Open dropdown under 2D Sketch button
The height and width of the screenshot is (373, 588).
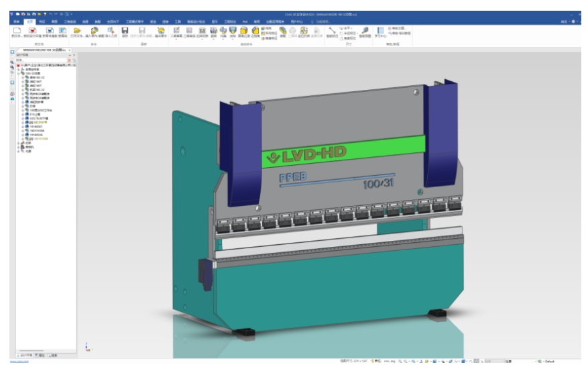(176, 39)
